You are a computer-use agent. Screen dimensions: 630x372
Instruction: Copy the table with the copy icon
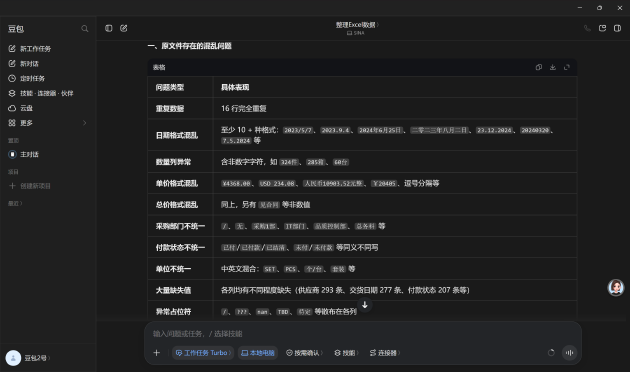click(x=539, y=67)
